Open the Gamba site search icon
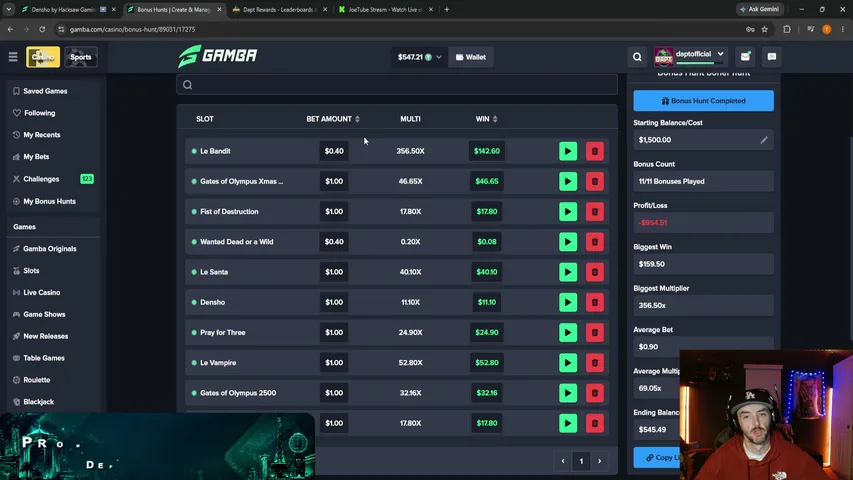The height and width of the screenshot is (480, 853). click(x=637, y=57)
